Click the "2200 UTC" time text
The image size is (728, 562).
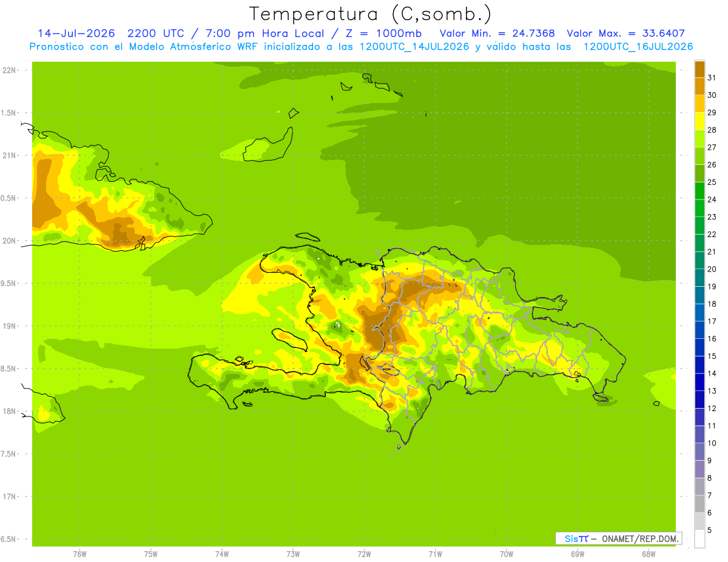[156, 33]
